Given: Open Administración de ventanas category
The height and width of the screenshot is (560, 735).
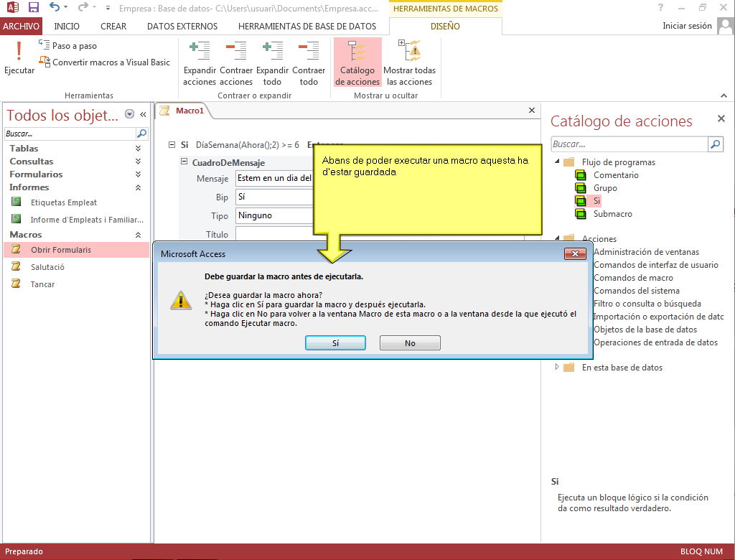Looking at the screenshot, I should pos(646,252).
